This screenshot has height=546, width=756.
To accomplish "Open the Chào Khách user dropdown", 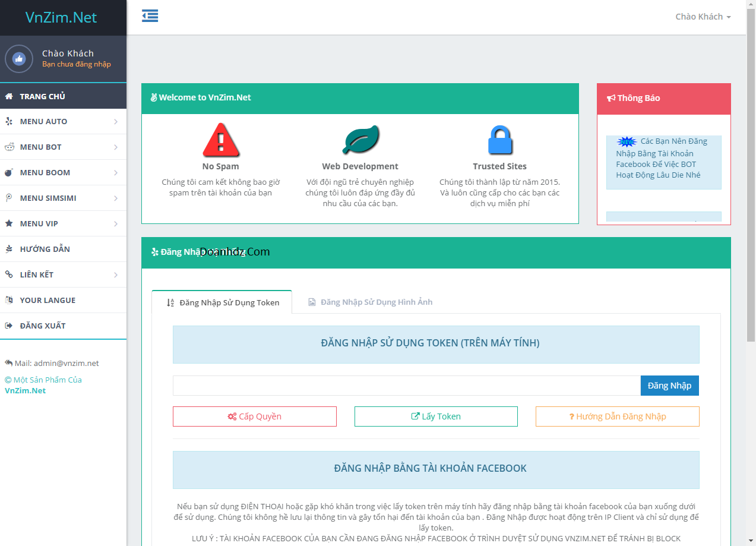I will pyautogui.click(x=703, y=17).
